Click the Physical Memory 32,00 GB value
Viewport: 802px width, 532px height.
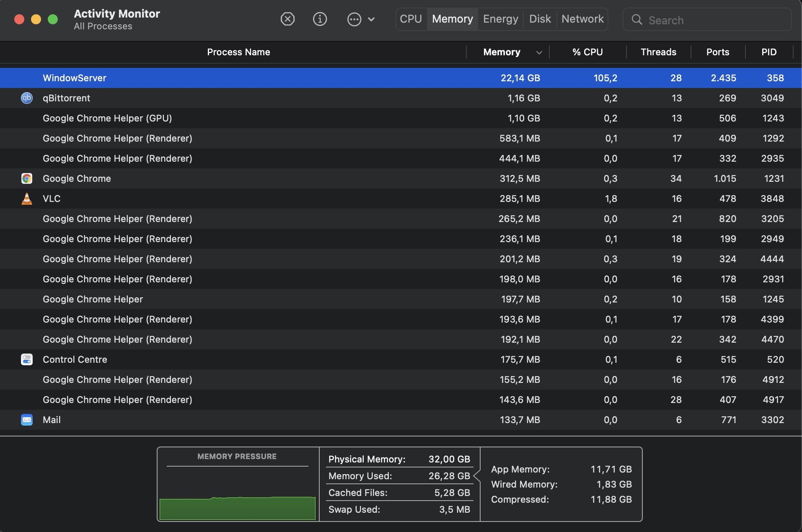tap(449, 459)
